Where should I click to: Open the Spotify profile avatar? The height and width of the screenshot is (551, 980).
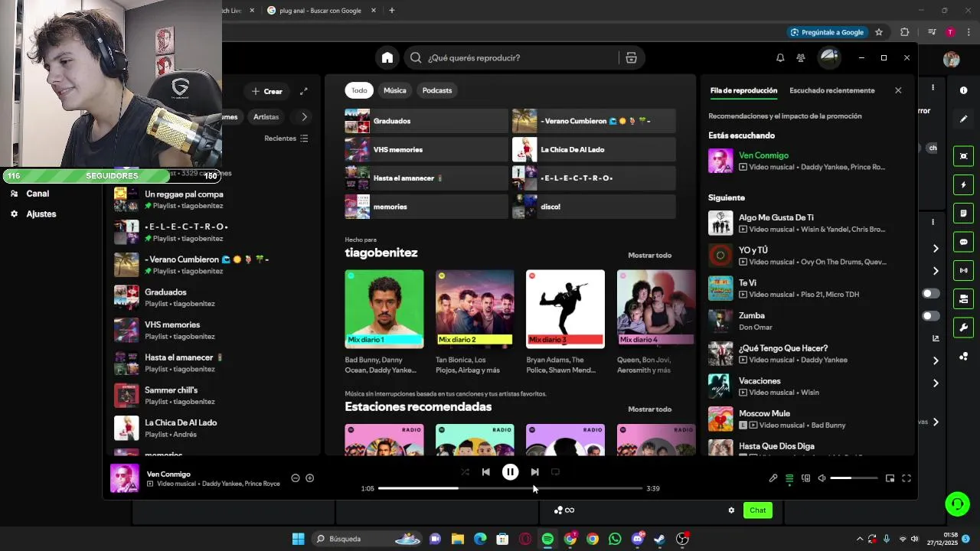(x=829, y=57)
